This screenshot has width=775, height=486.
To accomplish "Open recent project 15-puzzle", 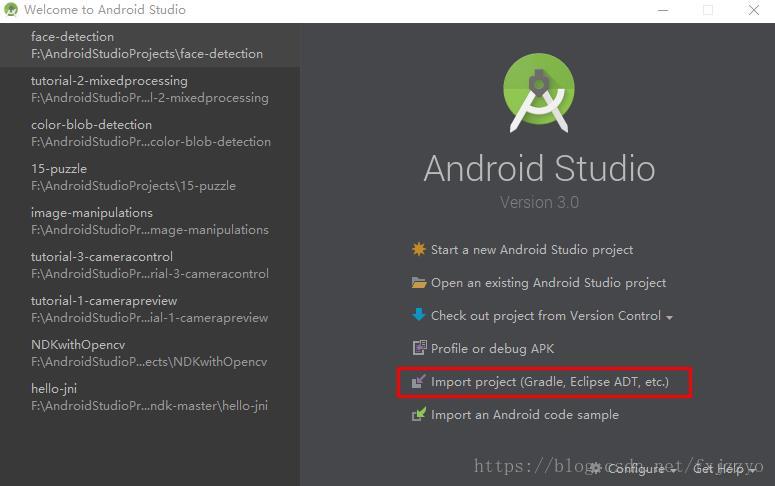I will [x=150, y=177].
